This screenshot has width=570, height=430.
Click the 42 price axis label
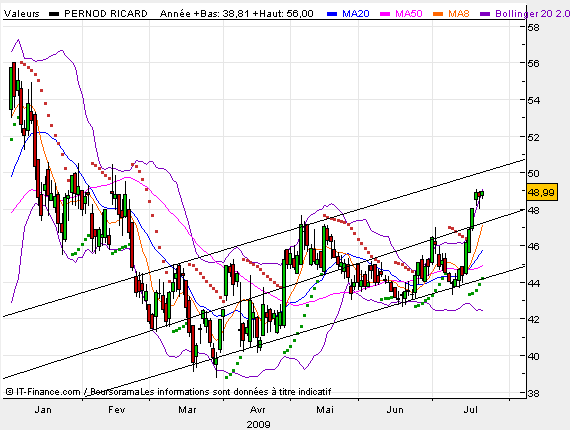[534, 319]
